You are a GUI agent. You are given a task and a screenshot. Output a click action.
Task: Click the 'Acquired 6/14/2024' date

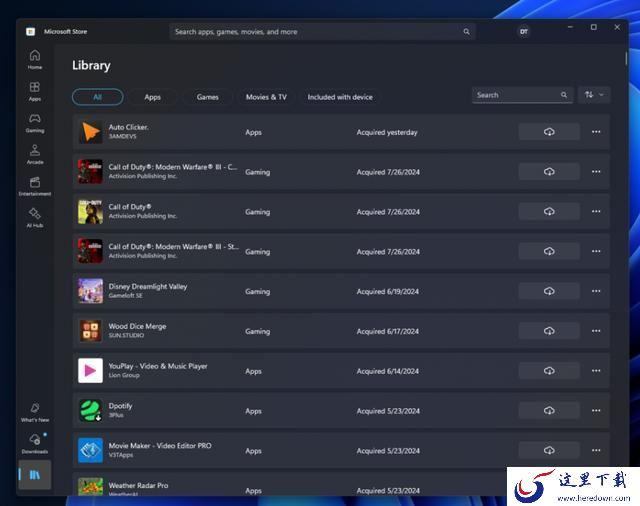point(387,371)
